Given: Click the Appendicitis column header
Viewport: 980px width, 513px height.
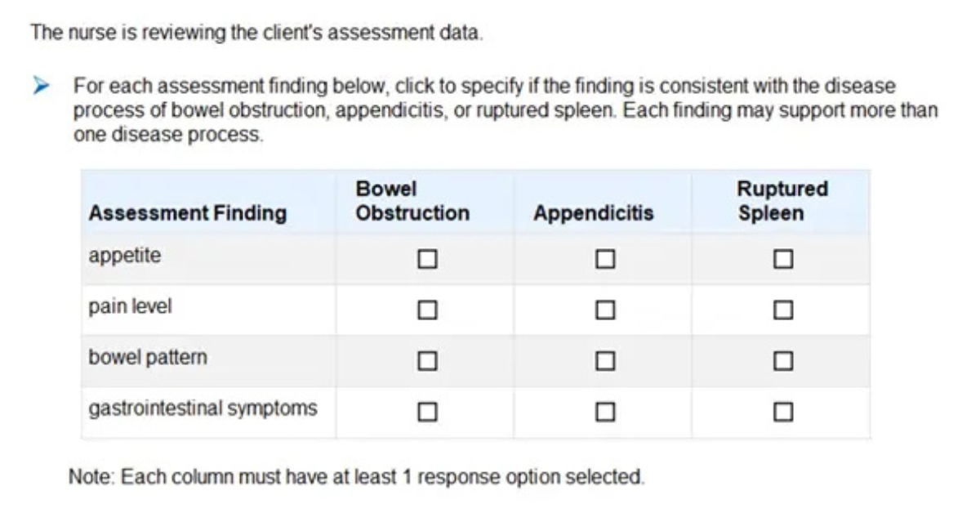Looking at the screenshot, I should pyautogui.click(x=593, y=213).
